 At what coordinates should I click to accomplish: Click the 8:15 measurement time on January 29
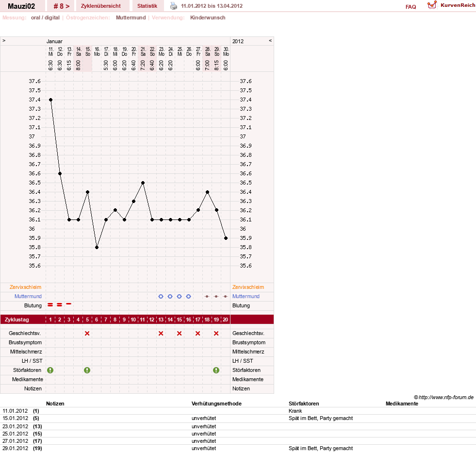(217, 65)
